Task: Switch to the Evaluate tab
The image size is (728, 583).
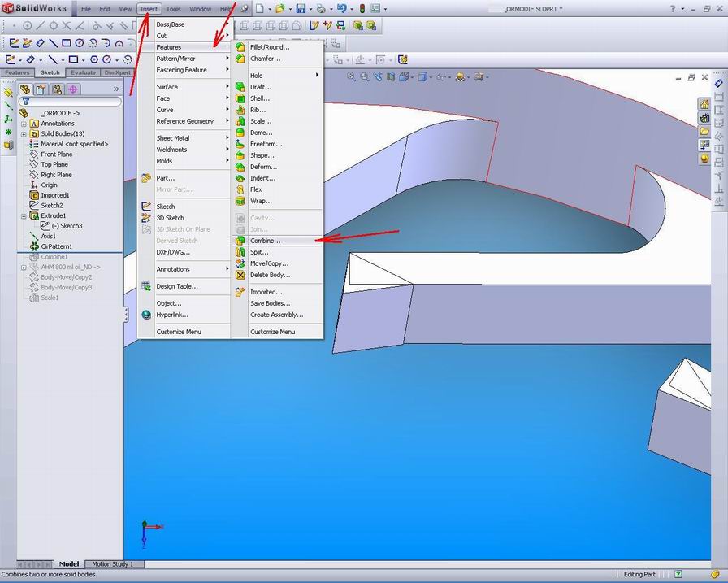Action: tap(83, 72)
